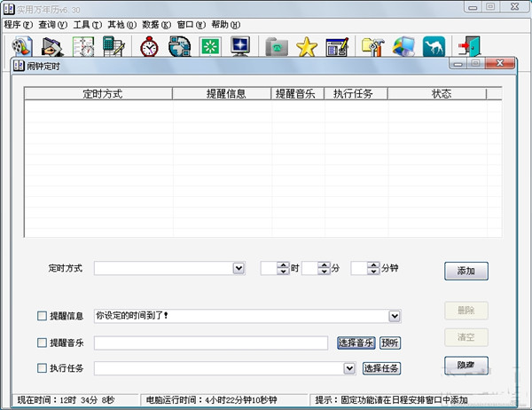Open the 工具(T) menu
This screenshot has width=532, height=410.
click(88, 25)
